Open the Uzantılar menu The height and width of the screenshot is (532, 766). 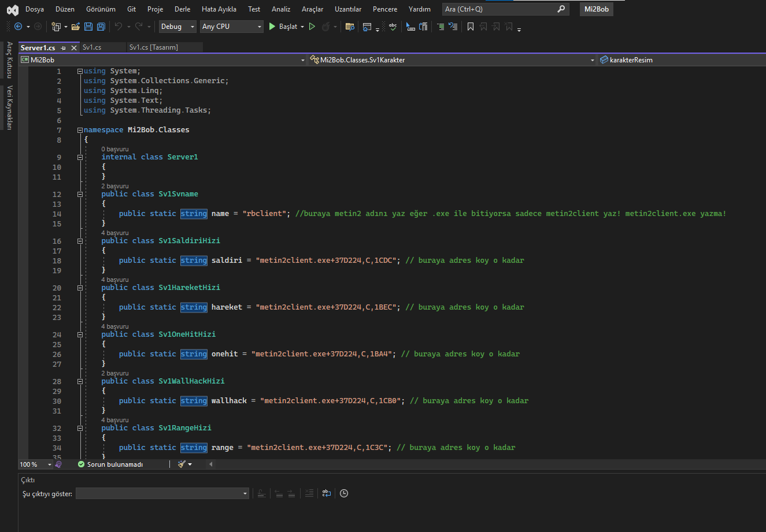[x=348, y=9]
